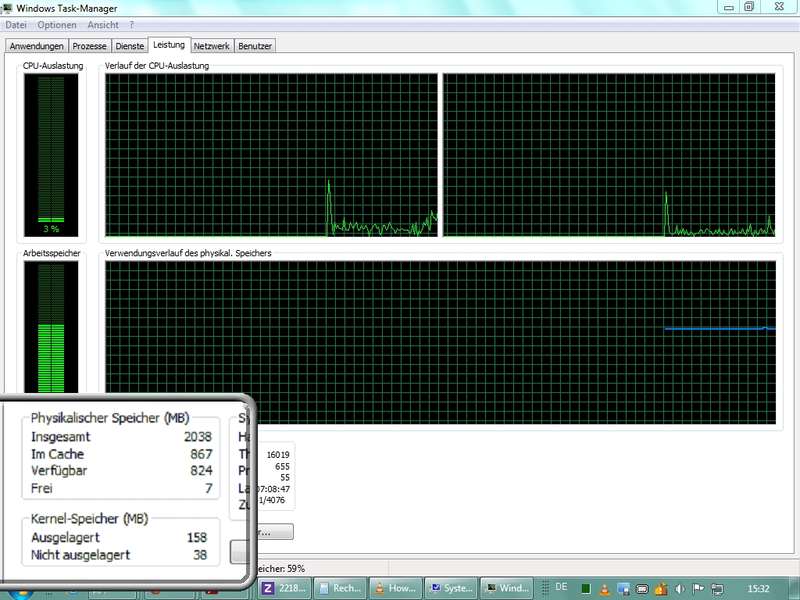800x600 pixels.
Task: Open the Rech... taskbar window
Action: [x=342, y=588]
